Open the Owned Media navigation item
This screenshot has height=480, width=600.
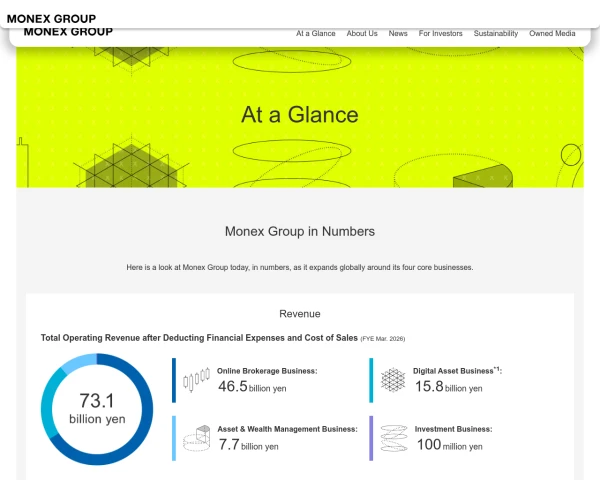click(x=552, y=34)
